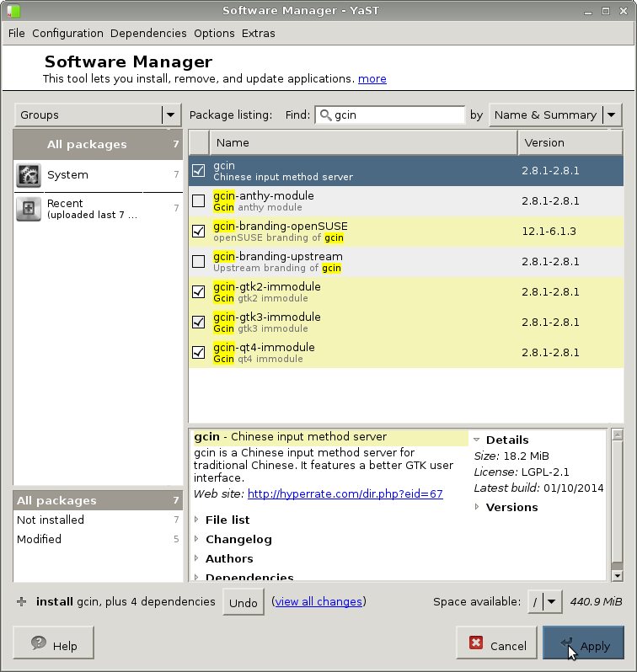Select the gcin-gtk2-immodule package row
Screen dimensions: 637x672
pos(406,292)
